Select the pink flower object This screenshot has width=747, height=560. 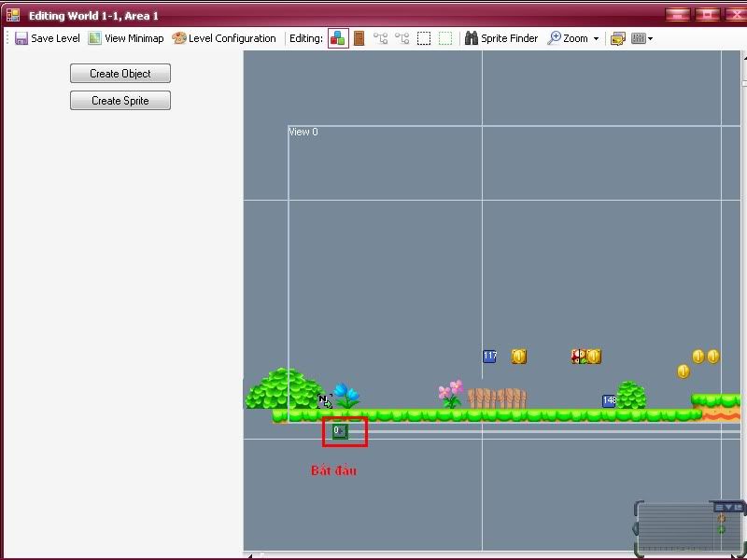coord(451,394)
